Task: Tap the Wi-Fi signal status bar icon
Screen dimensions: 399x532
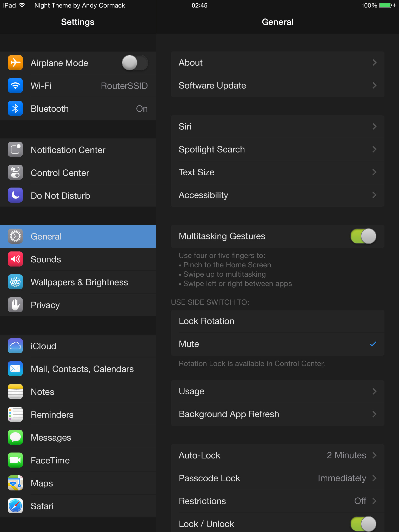Action: 22,5
